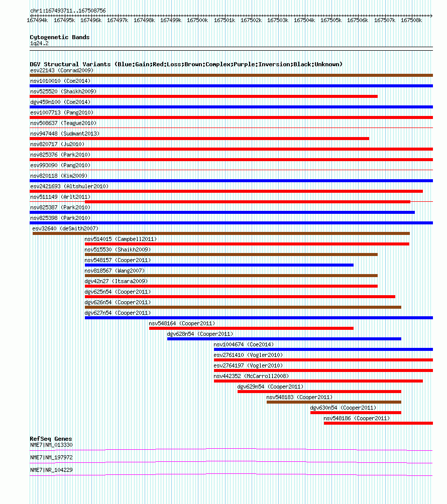
Task: Click the nsv820717 (Ju2010) label
Action: (x=57, y=144)
